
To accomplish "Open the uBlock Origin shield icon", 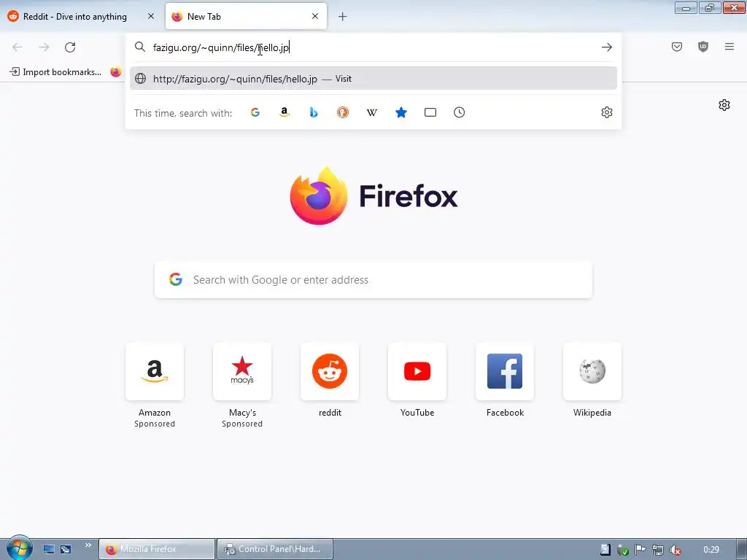I will (x=703, y=47).
